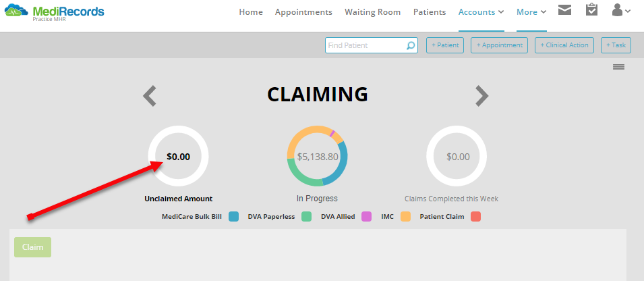
Task: Open the Patients menu item
Action: click(430, 12)
